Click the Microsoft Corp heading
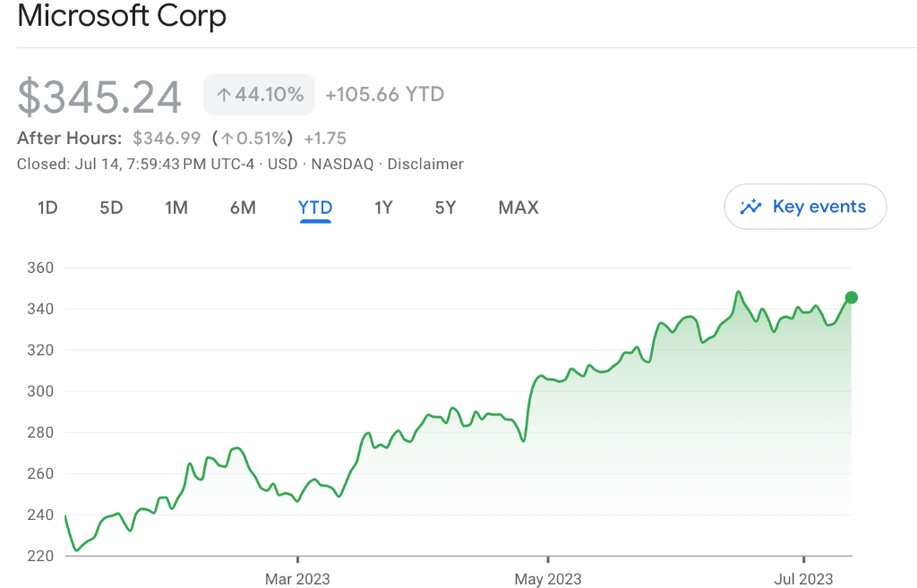This screenshot has height=588, width=917. [122, 16]
